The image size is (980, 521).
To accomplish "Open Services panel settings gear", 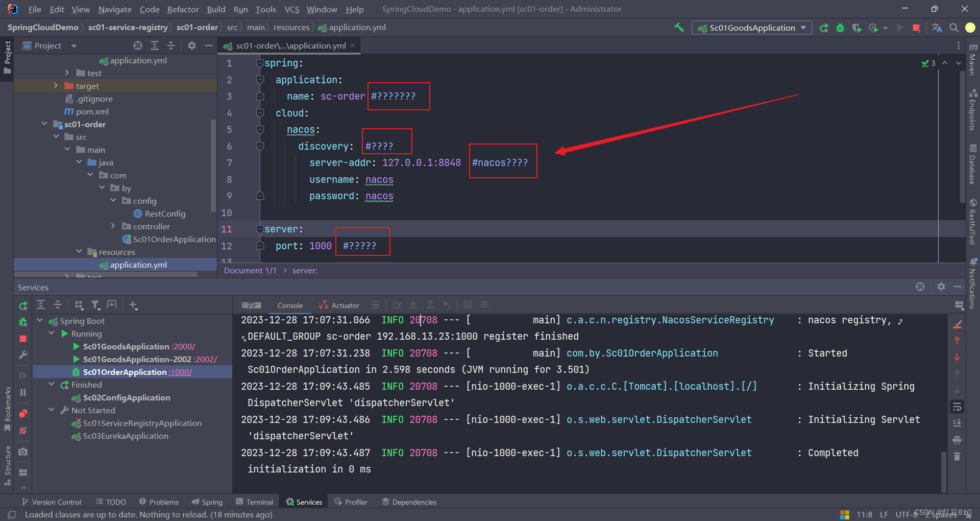I will (941, 287).
